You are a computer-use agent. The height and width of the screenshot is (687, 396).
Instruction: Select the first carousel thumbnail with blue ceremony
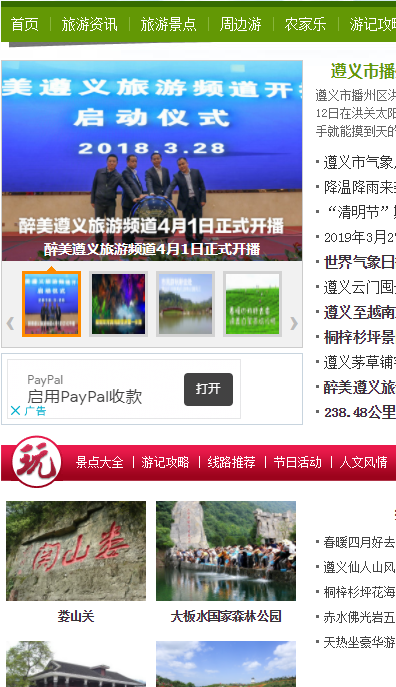point(51,304)
